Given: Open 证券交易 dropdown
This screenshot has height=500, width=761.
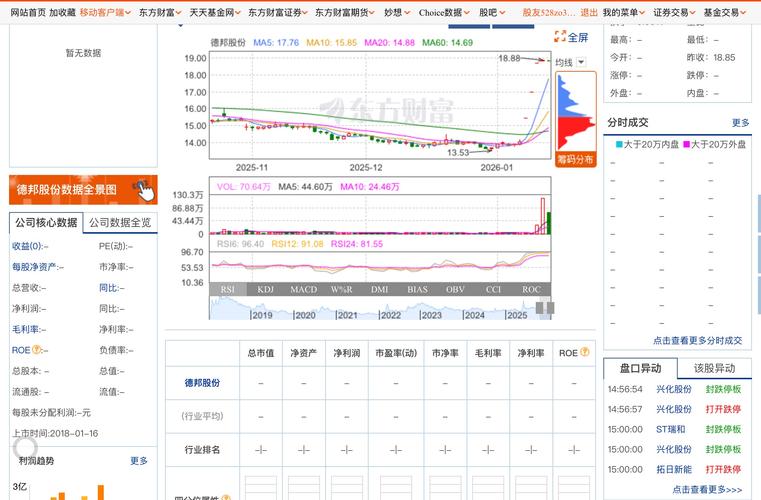Looking at the screenshot, I should click(674, 13).
